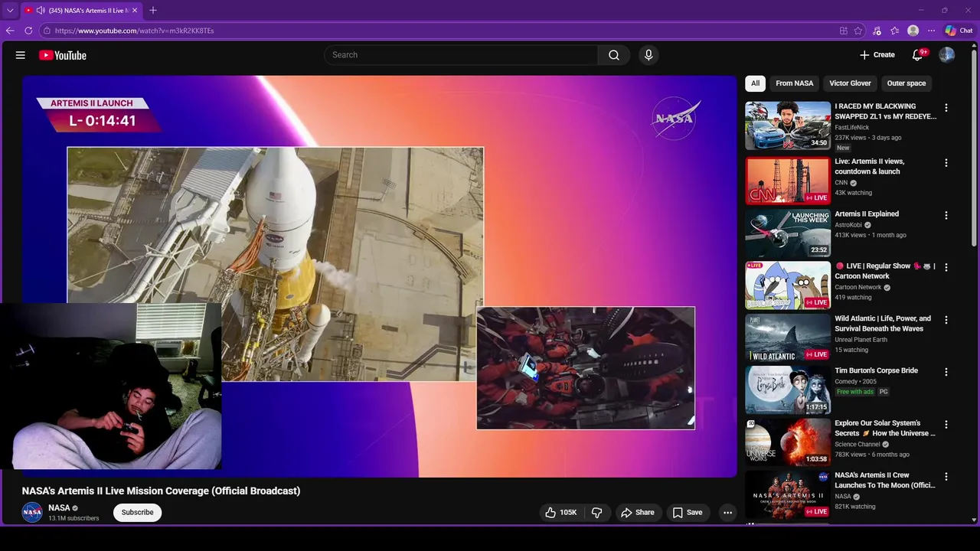Image resolution: width=980 pixels, height=551 pixels.
Task: Open the YouTube account avatar menu
Action: click(x=947, y=55)
